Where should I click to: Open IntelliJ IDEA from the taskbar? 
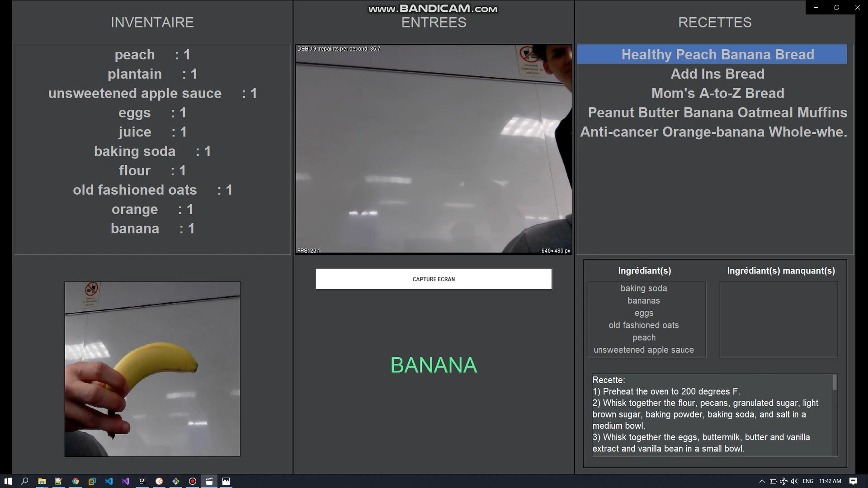point(142,481)
